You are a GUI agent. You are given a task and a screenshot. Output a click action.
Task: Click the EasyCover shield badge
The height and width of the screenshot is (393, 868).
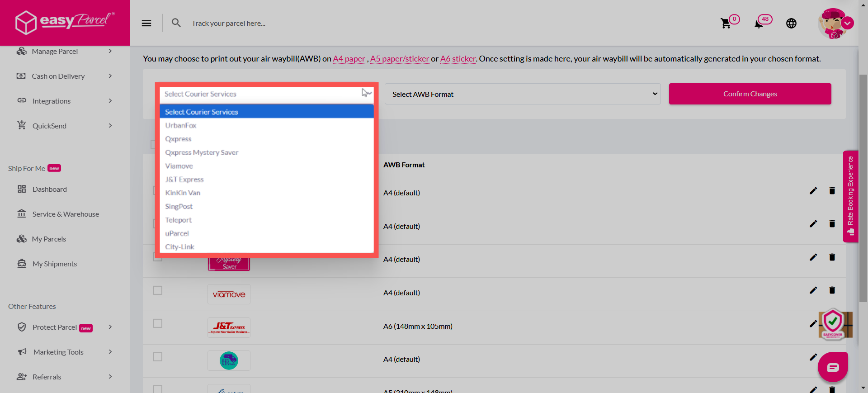point(833,324)
